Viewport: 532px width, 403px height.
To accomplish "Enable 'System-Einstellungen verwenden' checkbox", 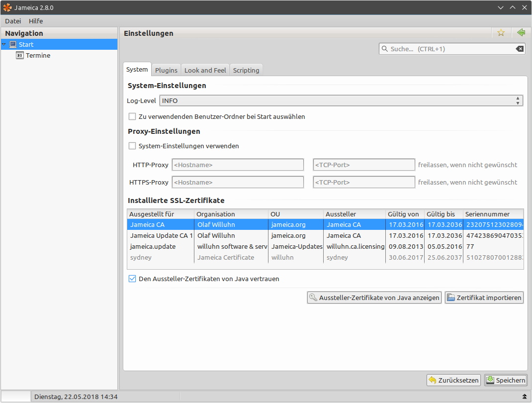I will click(132, 146).
